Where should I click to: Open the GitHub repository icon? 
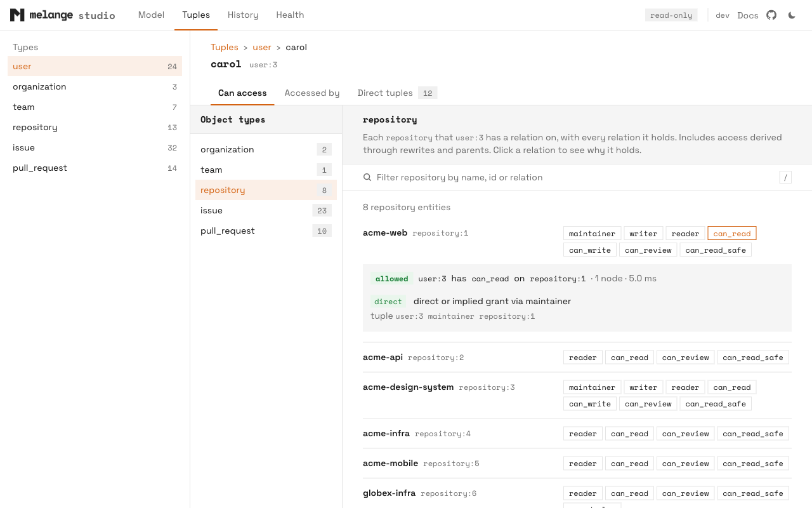pos(771,15)
